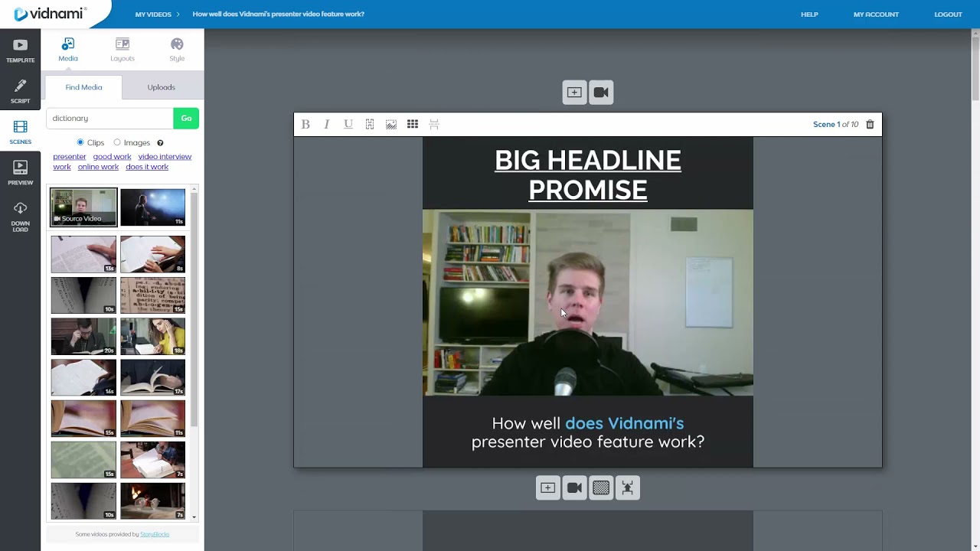
Task: Select the Source Video thumbnail
Action: click(x=84, y=207)
